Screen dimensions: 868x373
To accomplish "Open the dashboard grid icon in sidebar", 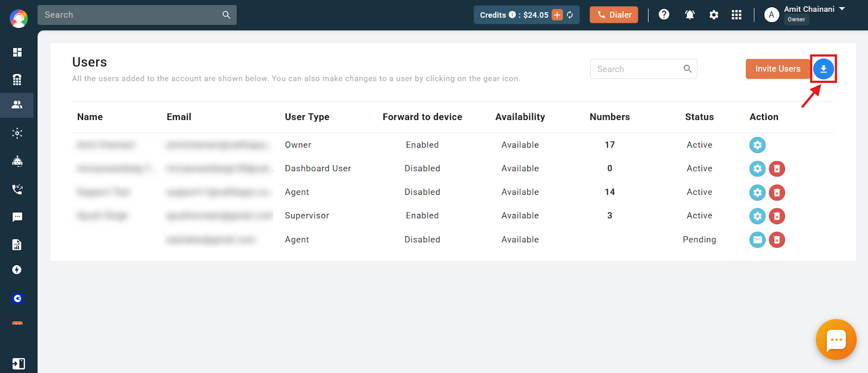I will tap(17, 52).
